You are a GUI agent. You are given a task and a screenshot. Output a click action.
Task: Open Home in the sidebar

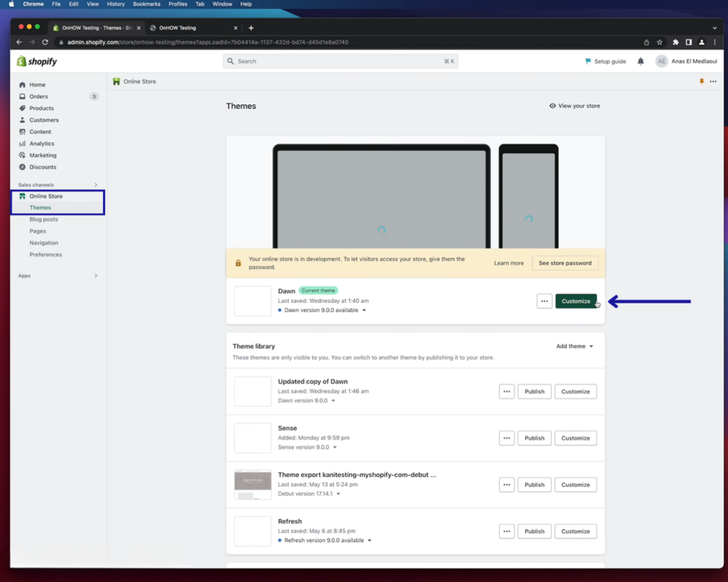point(37,85)
